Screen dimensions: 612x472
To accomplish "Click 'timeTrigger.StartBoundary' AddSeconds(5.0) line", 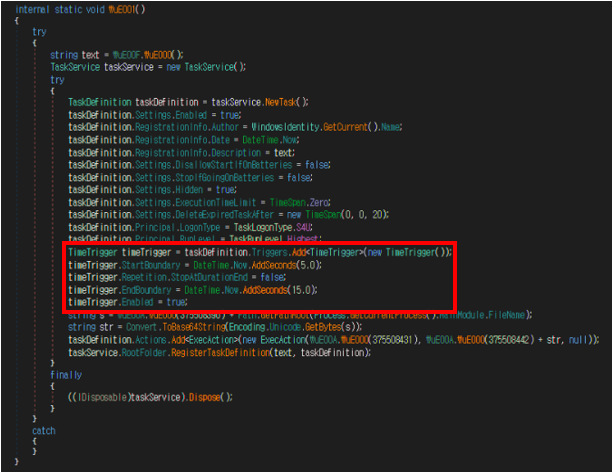I will (195, 265).
